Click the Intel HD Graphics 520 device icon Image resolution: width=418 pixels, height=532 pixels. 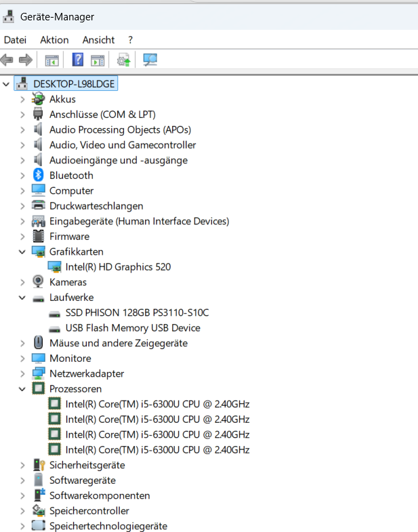(54, 267)
